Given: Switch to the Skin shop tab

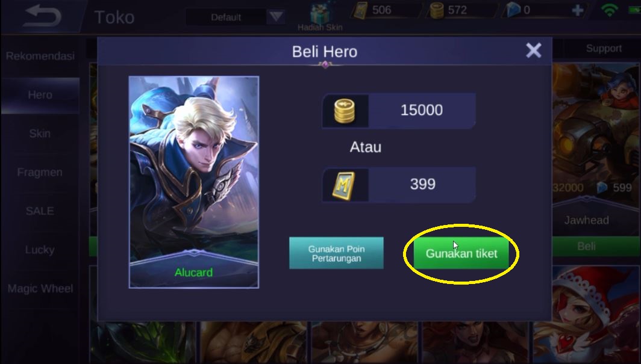Looking at the screenshot, I should coord(40,134).
